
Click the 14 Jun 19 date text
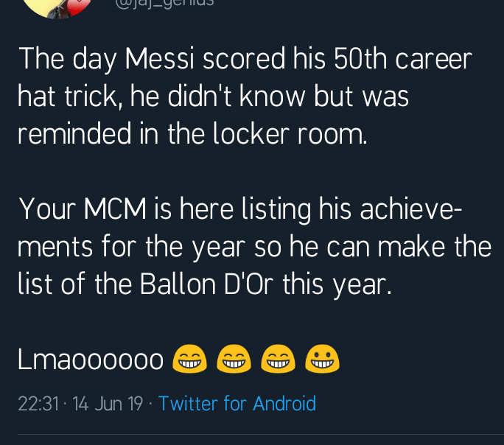click(108, 404)
